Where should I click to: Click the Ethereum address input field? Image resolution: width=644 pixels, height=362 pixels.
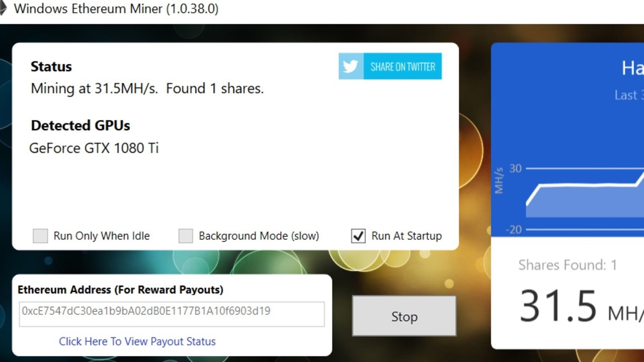(172, 314)
